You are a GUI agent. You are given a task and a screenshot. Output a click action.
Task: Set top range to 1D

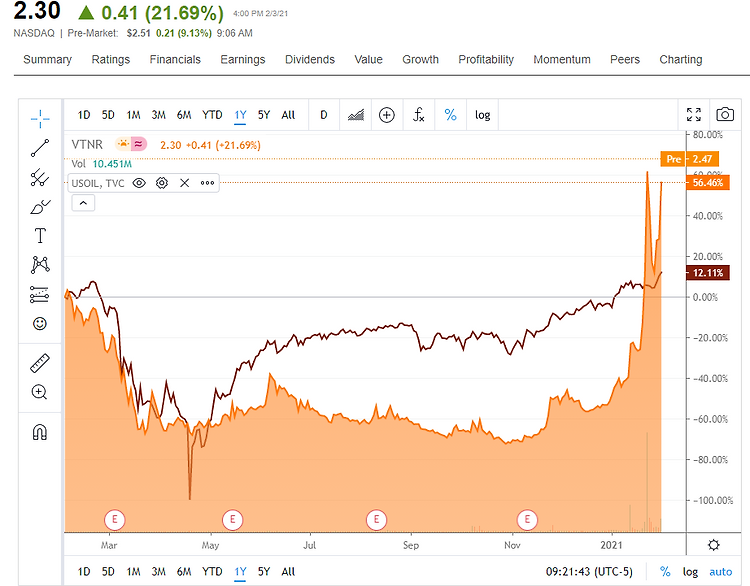tap(84, 115)
